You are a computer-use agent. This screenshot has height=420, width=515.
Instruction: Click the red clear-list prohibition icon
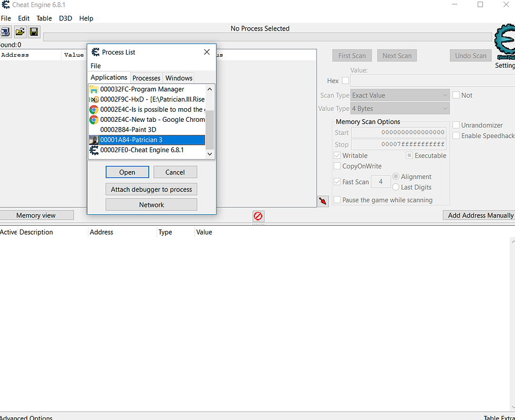(x=258, y=216)
